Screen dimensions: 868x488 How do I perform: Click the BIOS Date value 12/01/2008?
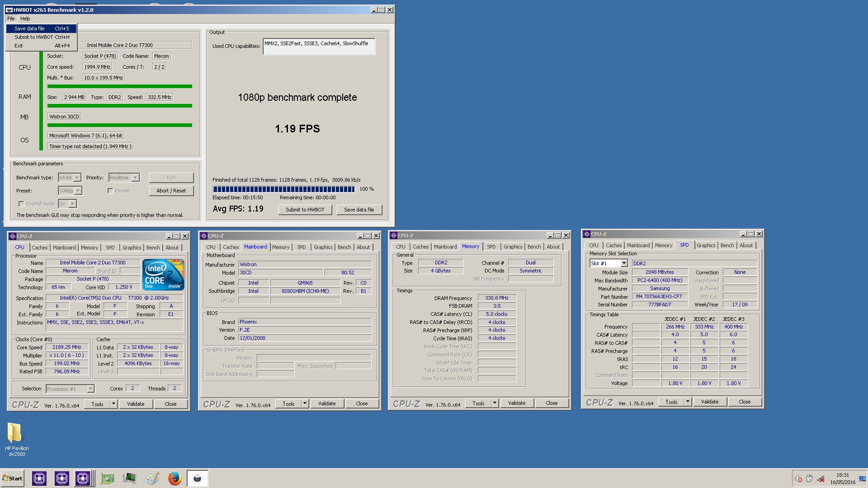coord(305,338)
